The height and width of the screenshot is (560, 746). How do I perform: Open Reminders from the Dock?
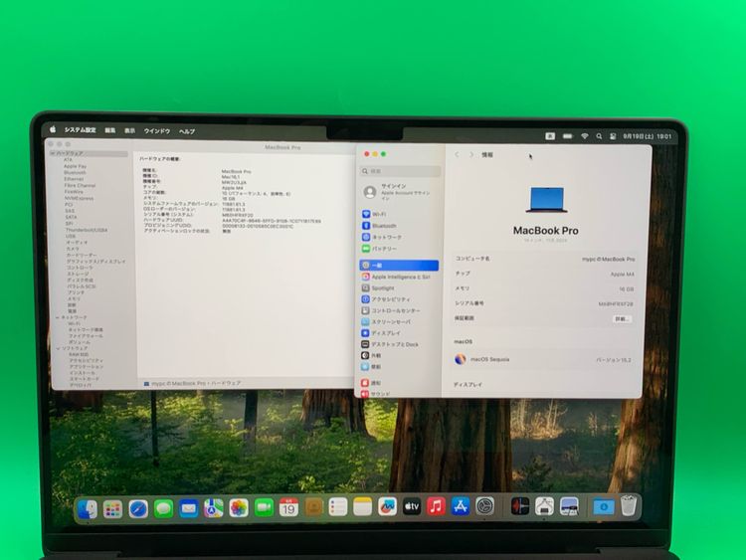tap(338, 507)
